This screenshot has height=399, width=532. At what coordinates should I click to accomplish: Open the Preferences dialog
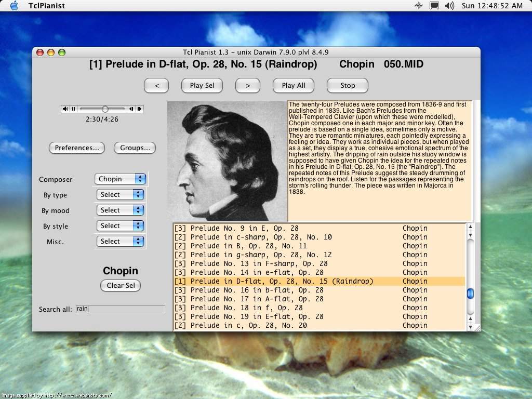[x=76, y=148]
